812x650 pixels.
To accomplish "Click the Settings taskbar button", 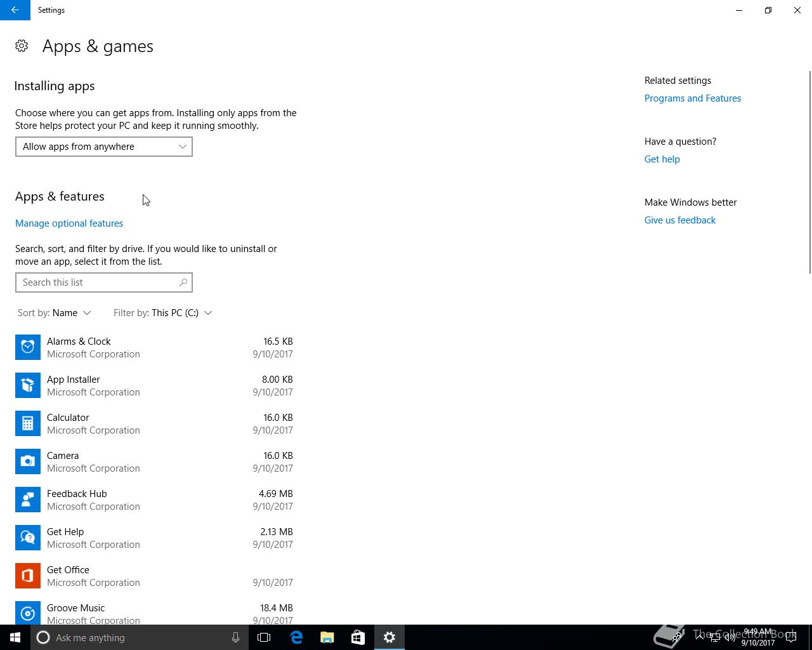I will [390, 637].
